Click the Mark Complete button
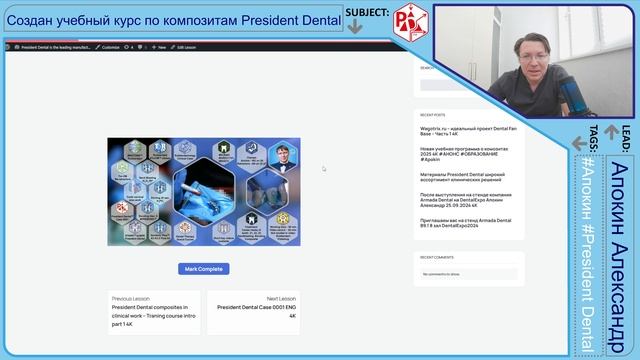 pos(204,269)
